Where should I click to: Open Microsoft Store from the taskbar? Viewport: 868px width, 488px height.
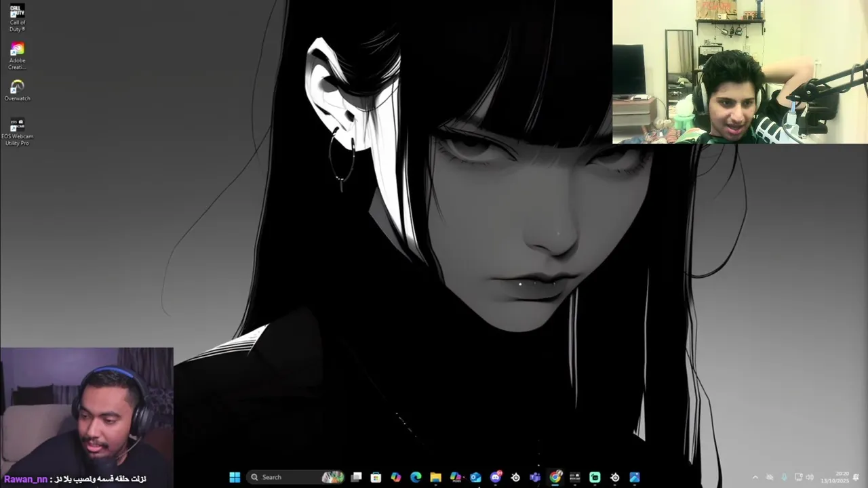pos(376,477)
